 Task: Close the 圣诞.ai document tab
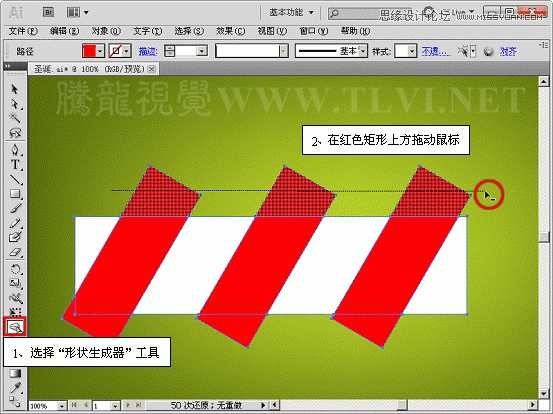tap(152, 69)
